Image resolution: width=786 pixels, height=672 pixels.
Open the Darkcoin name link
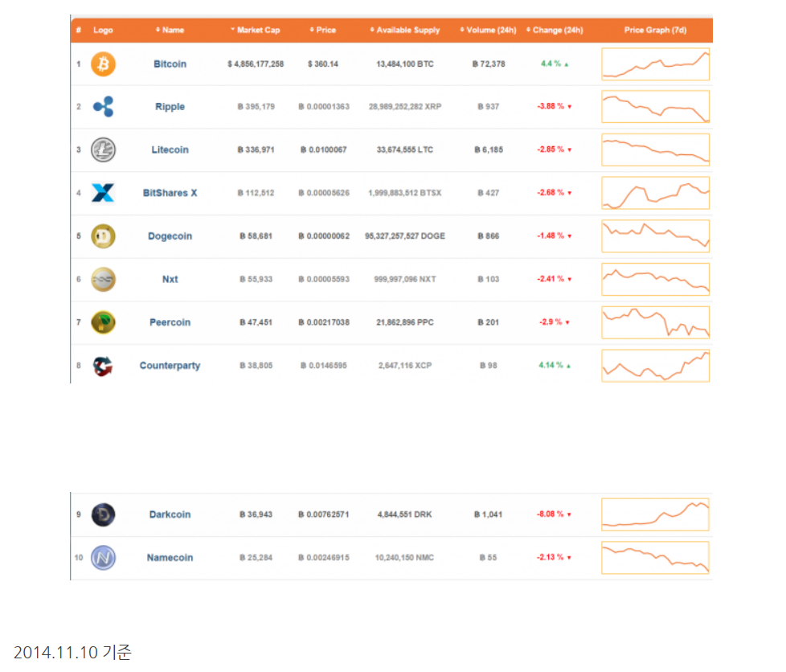170,514
